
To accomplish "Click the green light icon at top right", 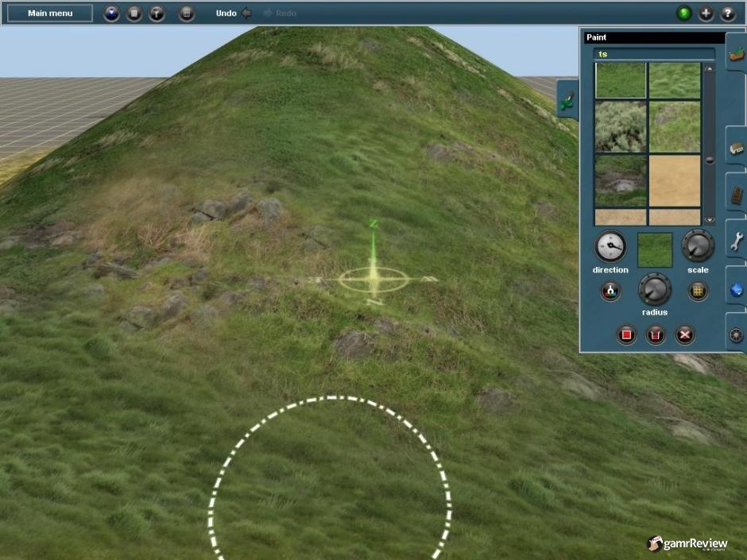I will coord(684,14).
